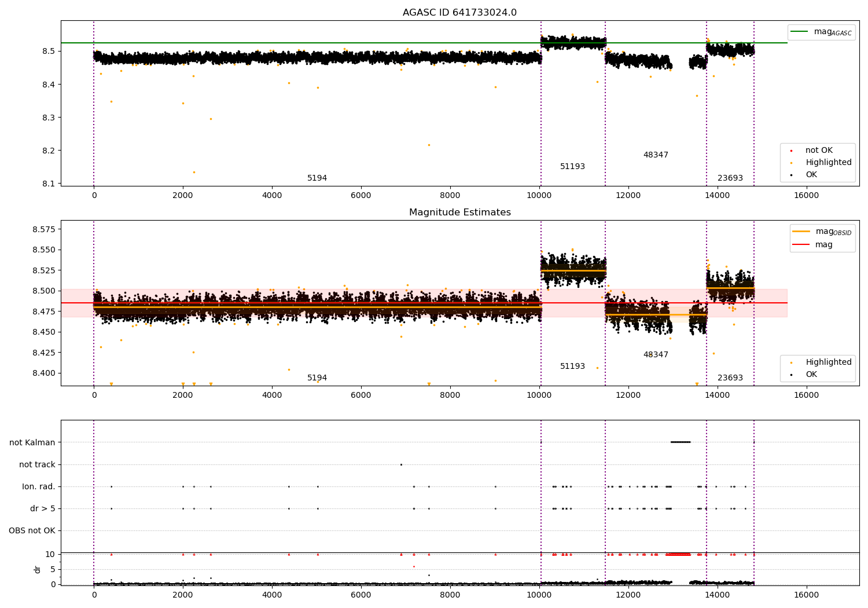The width and height of the screenshot is (868, 608).
Task: Click the 8.500 y-axis tick label
Action: pos(44,291)
